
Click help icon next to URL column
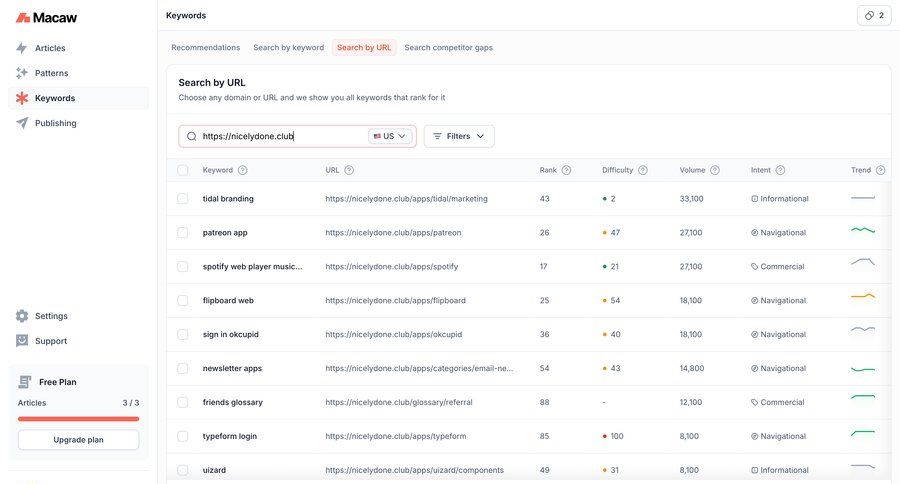[349, 170]
